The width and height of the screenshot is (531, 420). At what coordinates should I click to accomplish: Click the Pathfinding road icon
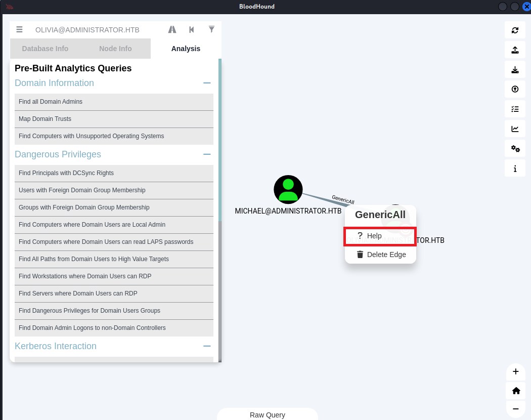pyautogui.click(x=172, y=30)
